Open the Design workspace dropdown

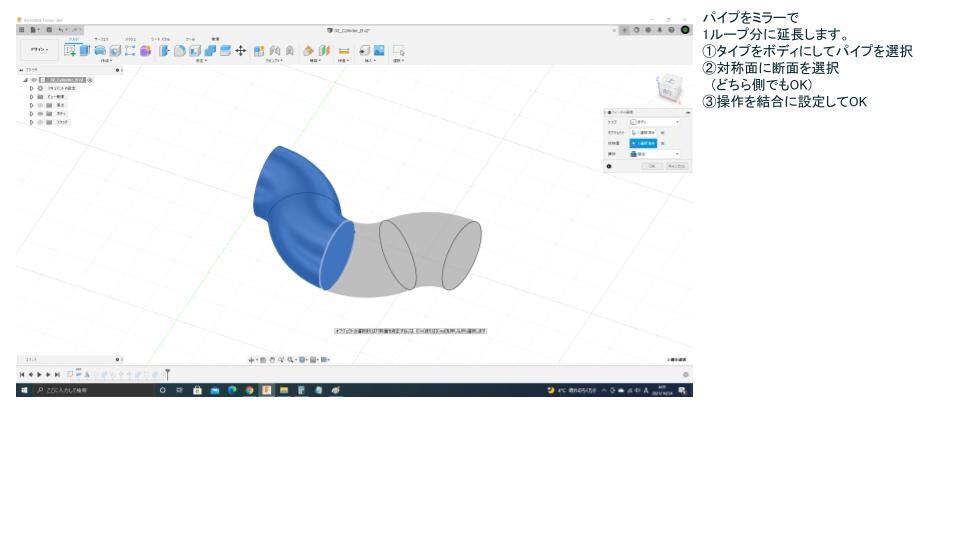(x=40, y=50)
